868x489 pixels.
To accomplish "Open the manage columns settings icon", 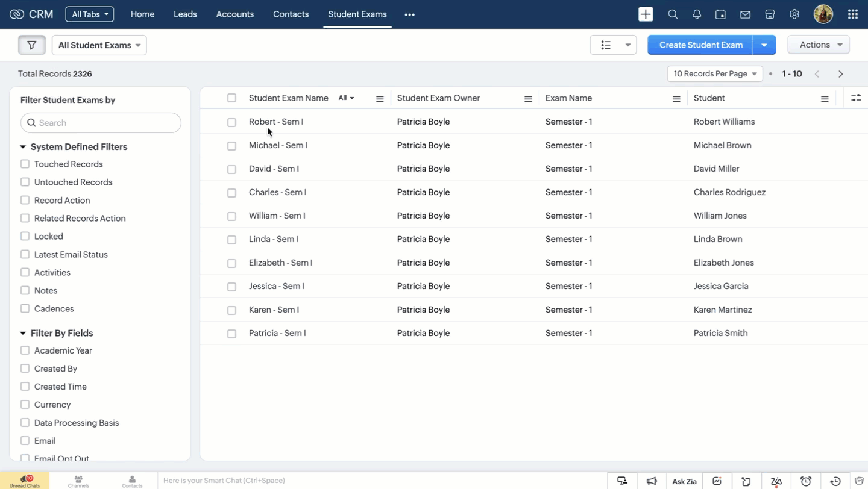I will pos(856,98).
